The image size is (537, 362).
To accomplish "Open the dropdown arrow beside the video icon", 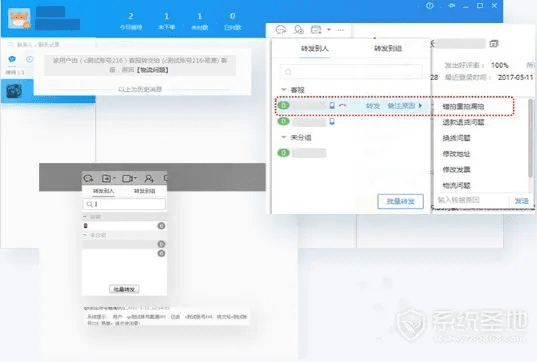I will coord(135,178).
